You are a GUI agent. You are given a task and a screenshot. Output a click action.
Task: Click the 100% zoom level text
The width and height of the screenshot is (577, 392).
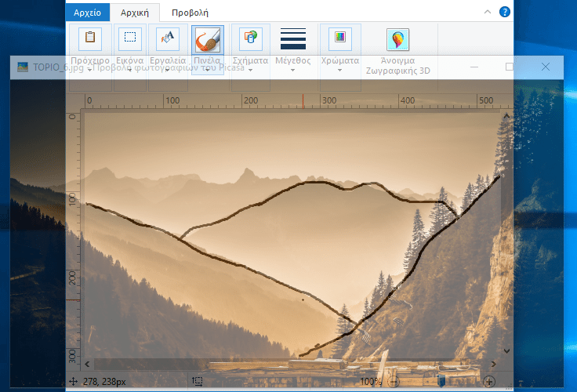point(371,382)
